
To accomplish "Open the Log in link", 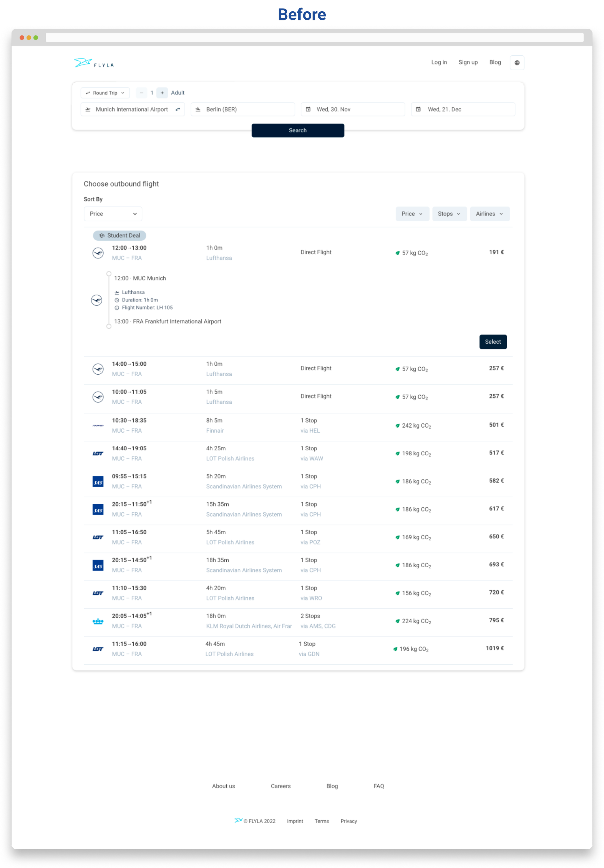I will pos(439,62).
